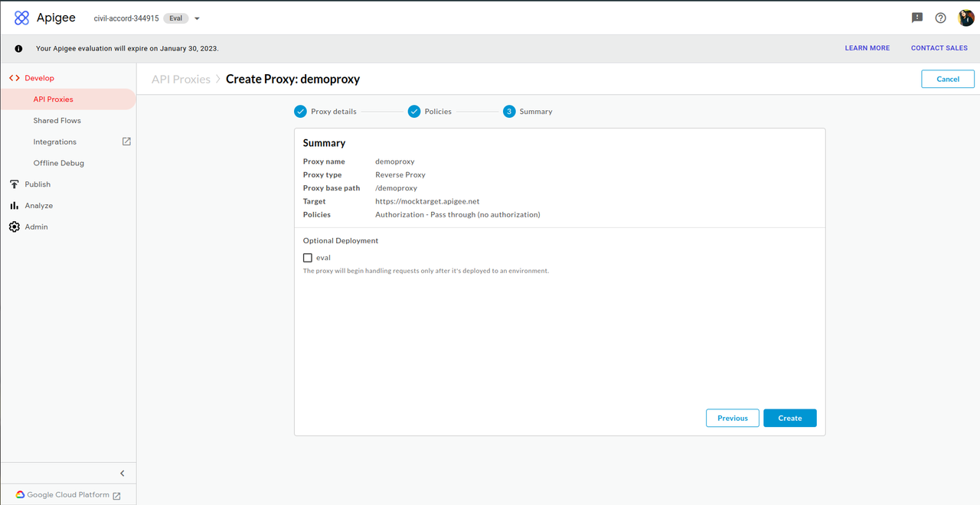Open the project selector dropdown arrow

197,18
